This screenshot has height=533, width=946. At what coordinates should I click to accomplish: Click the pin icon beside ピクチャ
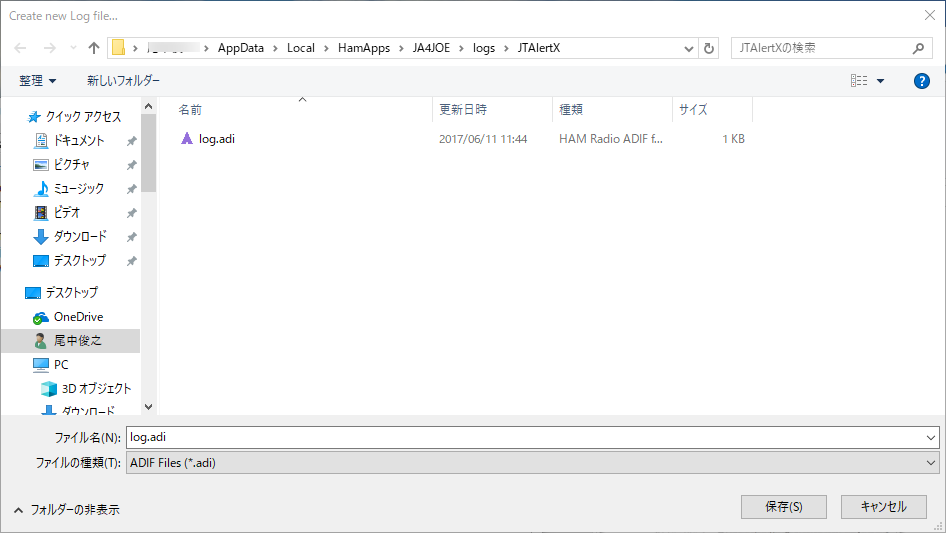pos(131,165)
